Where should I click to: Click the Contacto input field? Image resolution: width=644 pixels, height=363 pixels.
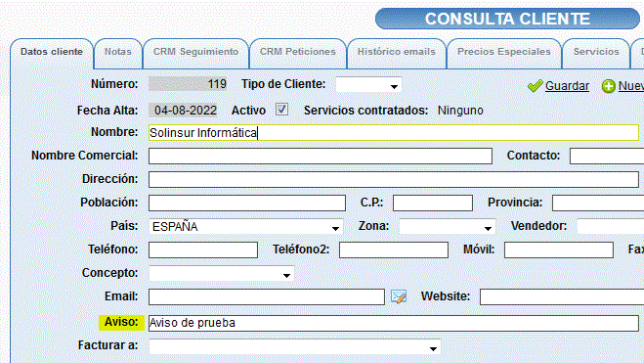pos(607,157)
